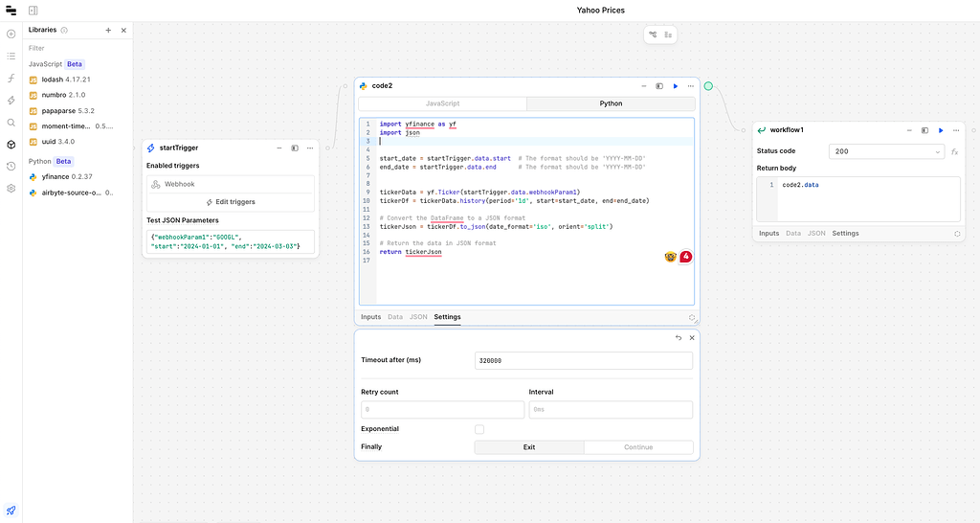Click the deploy rocket icon
This screenshot has width=980, height=523.
[x=11, y=511]
